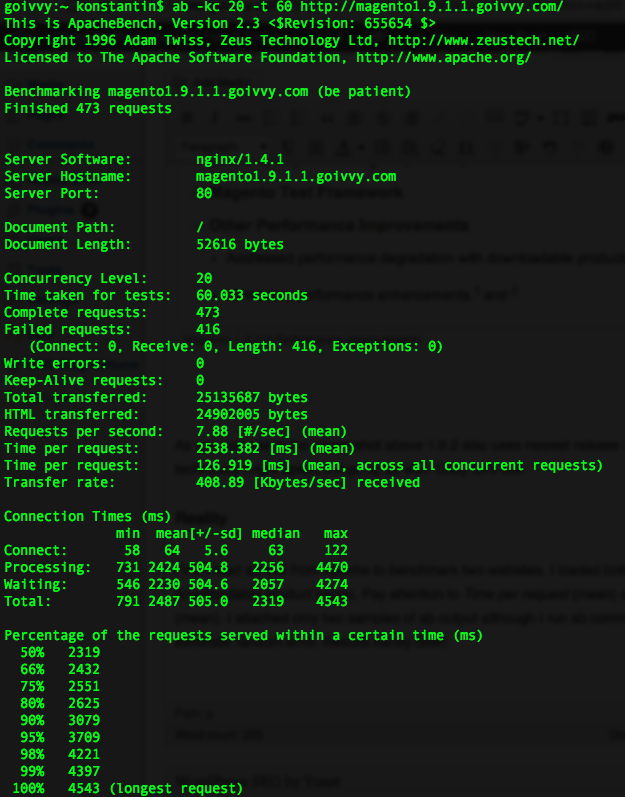Click the Total row median value 2319

coord(268,601)
